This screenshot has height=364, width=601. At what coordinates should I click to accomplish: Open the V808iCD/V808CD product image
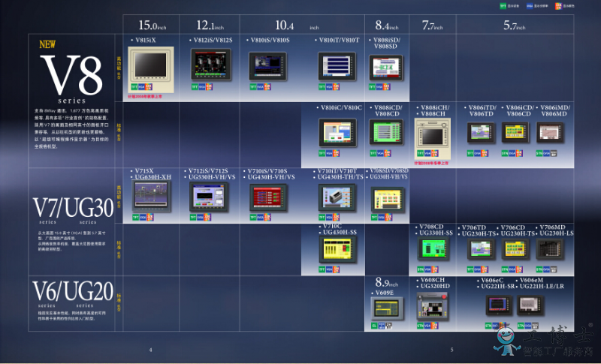click(x=386, y=132)
